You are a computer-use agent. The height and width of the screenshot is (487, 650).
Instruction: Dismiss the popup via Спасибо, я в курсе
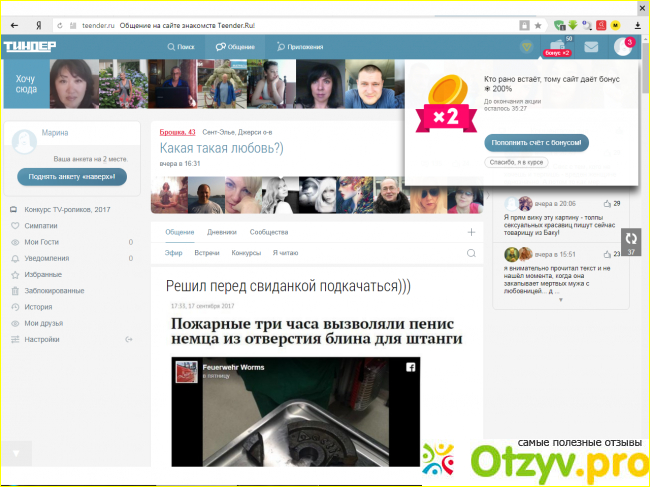[516, 162]
